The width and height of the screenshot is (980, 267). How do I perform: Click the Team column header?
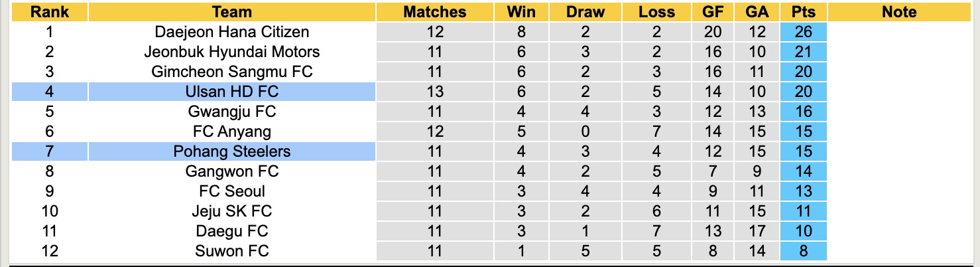pyautogui.click(x=232, y=12)
